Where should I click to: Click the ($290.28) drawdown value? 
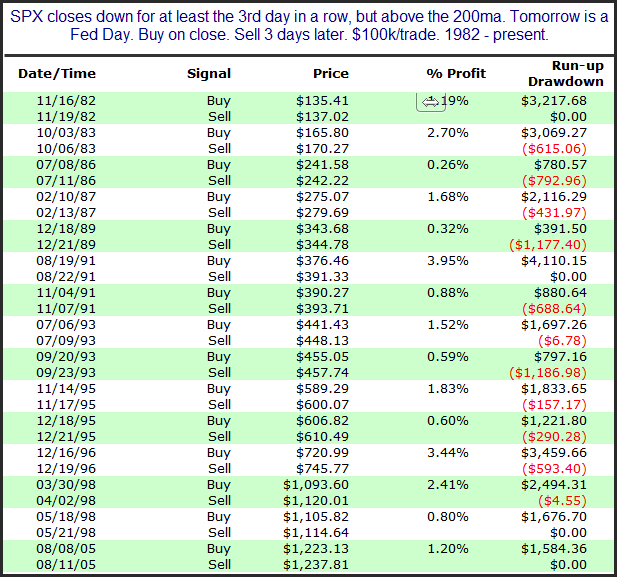(554, 437)
